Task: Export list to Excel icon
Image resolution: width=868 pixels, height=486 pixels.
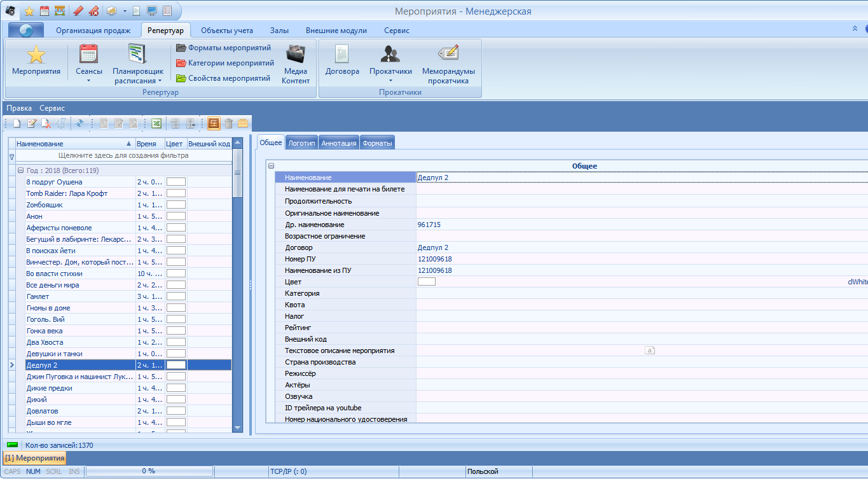Action: coord(156,123)
